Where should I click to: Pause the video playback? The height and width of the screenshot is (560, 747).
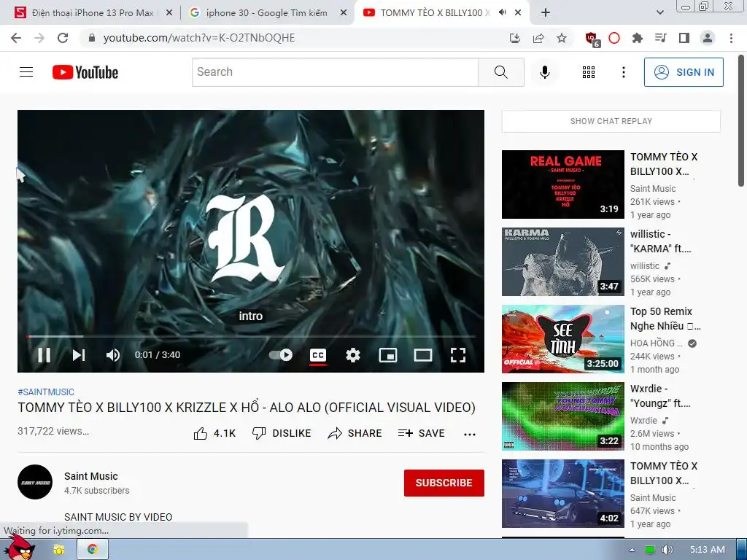pyautogui.click(x=44, y=355)
